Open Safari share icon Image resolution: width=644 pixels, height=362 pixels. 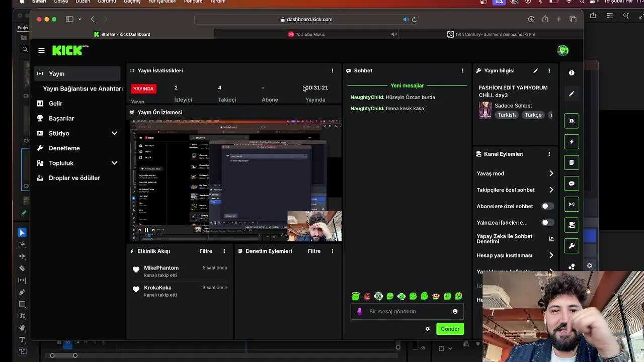[x=545, y=19]
